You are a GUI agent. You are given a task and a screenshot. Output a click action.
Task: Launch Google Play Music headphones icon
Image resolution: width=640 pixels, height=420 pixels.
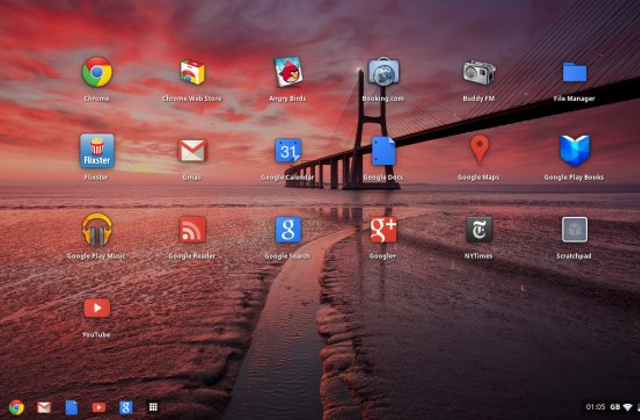[97, 229]
